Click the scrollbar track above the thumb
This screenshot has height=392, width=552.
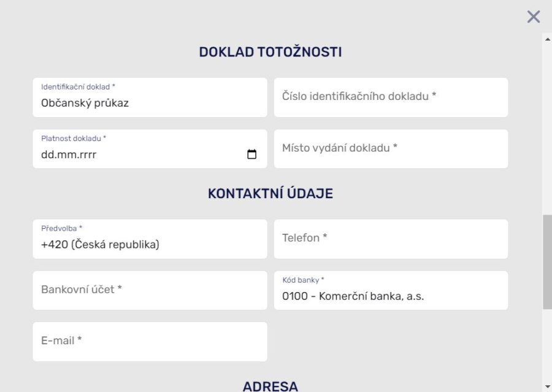(x=547, y=123)
